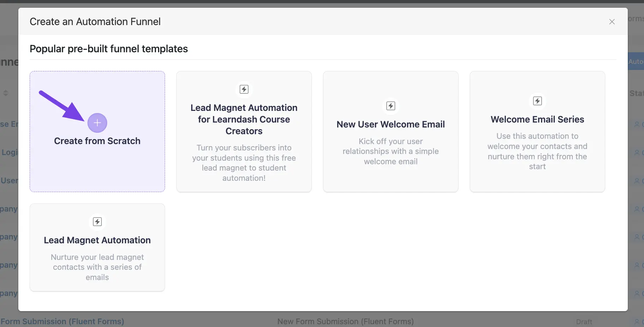Click 'Nurture your lead magnet contacts' description
This screenshot has width=644, height=327.
tap(97, 267)
